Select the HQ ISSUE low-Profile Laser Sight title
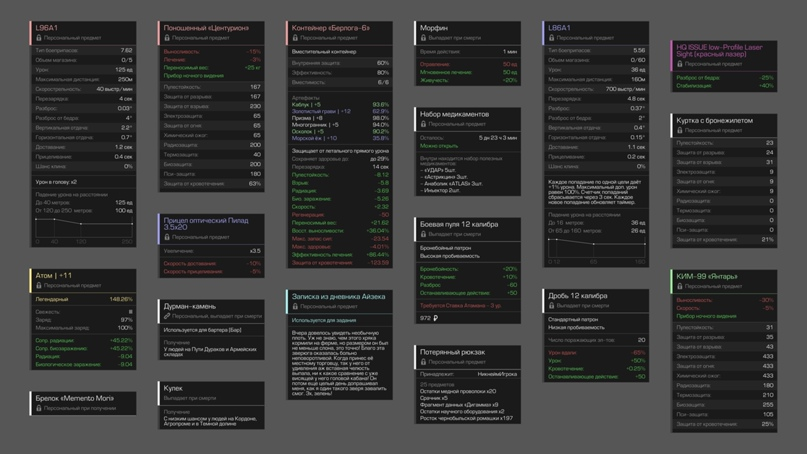 (719, 50)
